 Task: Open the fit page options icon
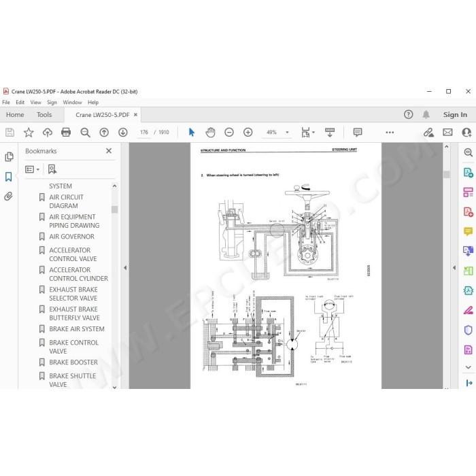click(x=306, y=133)
